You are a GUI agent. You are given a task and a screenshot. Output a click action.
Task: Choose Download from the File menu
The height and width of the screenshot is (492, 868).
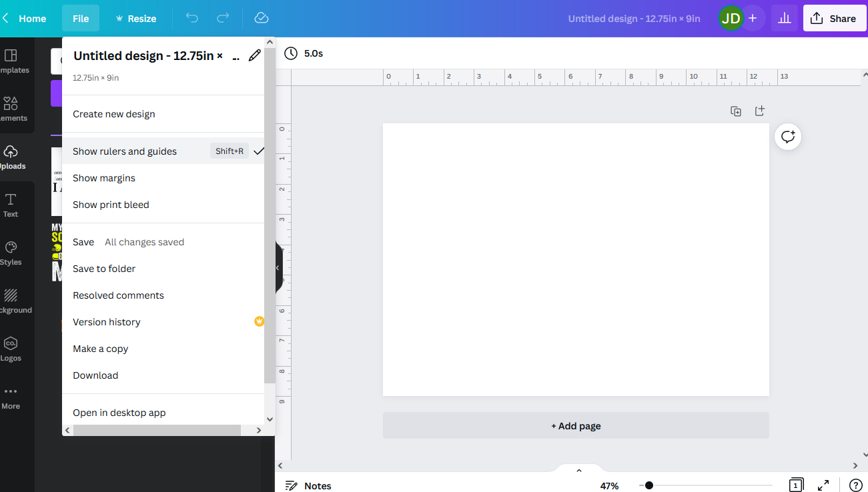click(x=95, y=375)
